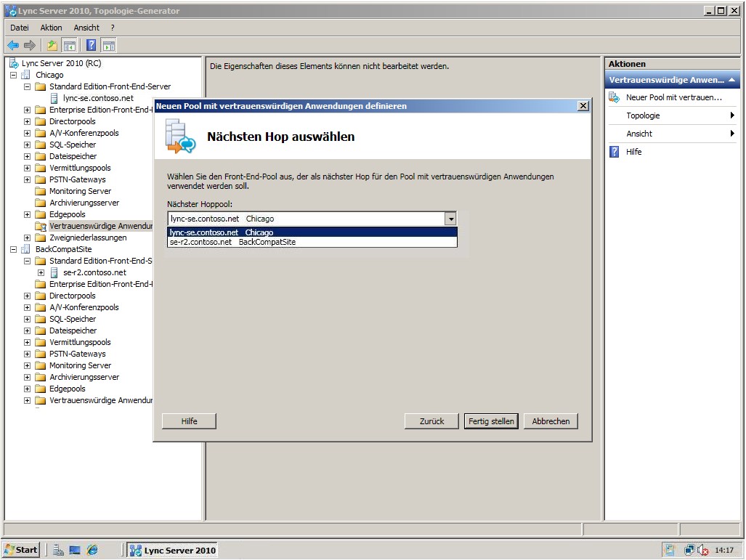The width and height of the screenshot is (746, 560).
Task: Click Neuer Pool mit vertrauen... action
Action: pos(673,97)
